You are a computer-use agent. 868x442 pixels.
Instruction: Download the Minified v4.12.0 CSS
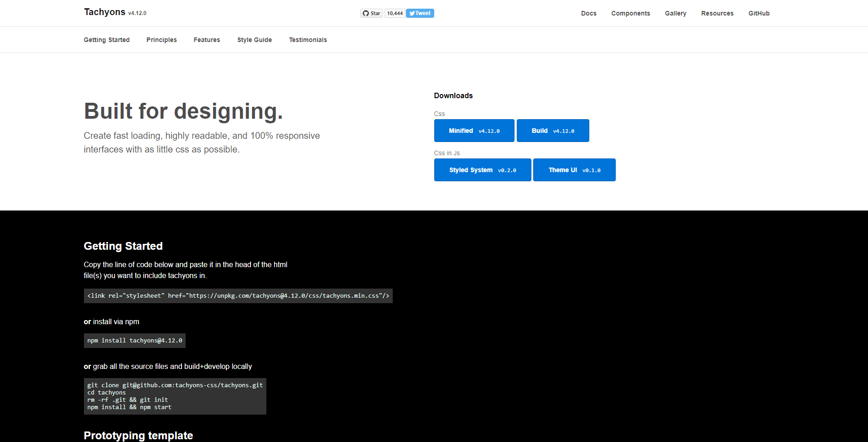pyautogui.click(x=474, y=131)
